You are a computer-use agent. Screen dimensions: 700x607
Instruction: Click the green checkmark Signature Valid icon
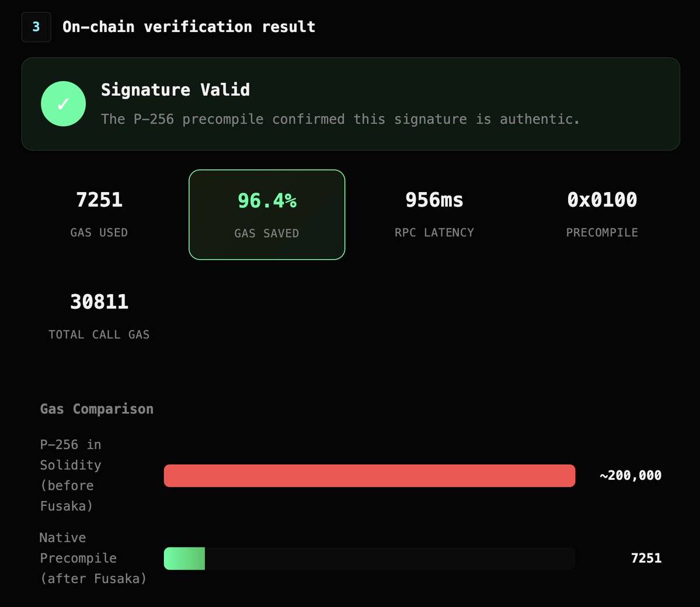tap(63, 103)
